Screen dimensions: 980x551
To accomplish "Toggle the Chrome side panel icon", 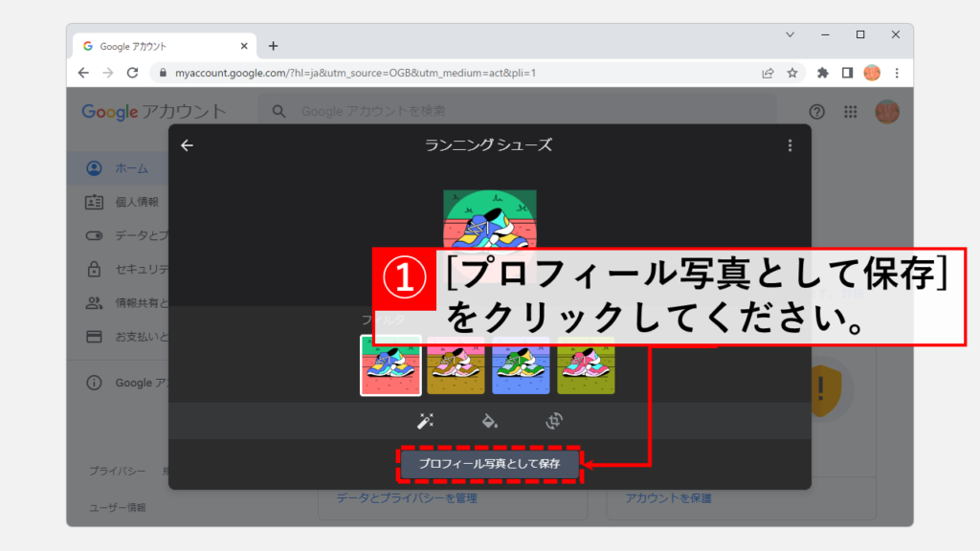I will [x=847, y=73].
